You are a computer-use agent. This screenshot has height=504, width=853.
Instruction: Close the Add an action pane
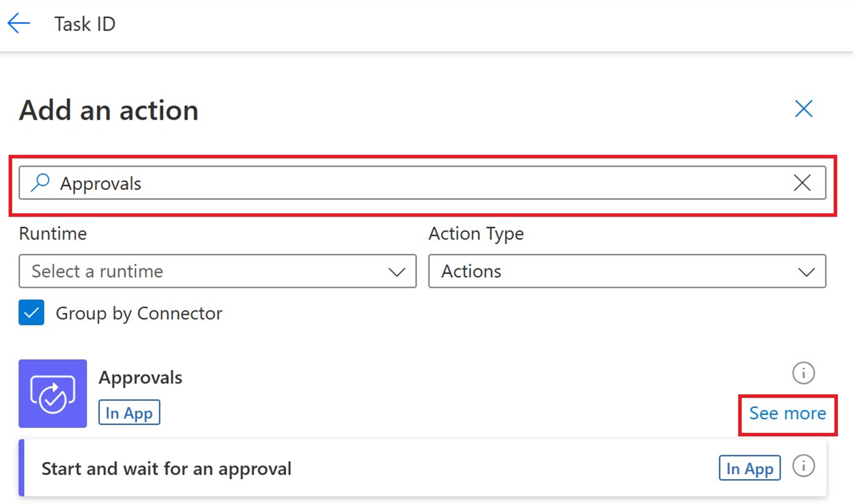(803, 109)
